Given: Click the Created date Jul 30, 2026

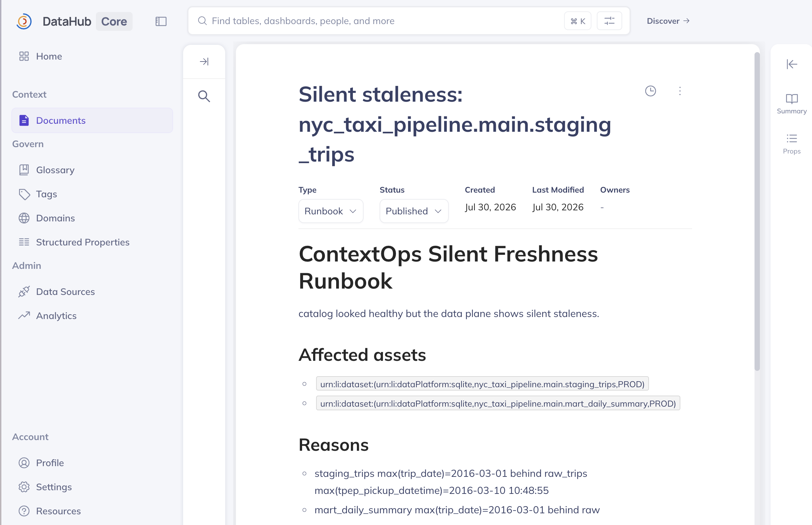Looking at the screenshot, I should click(x=490, y=207).
